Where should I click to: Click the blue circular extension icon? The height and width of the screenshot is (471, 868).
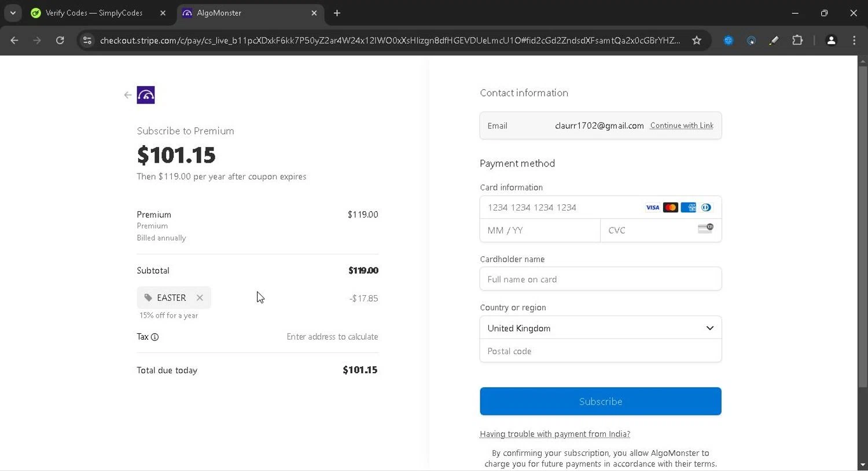pyautogui.click(x=751, y=41)
